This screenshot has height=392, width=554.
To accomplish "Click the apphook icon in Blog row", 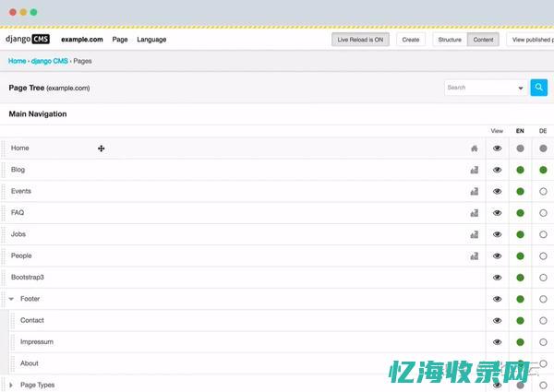I will click(475, 170).
